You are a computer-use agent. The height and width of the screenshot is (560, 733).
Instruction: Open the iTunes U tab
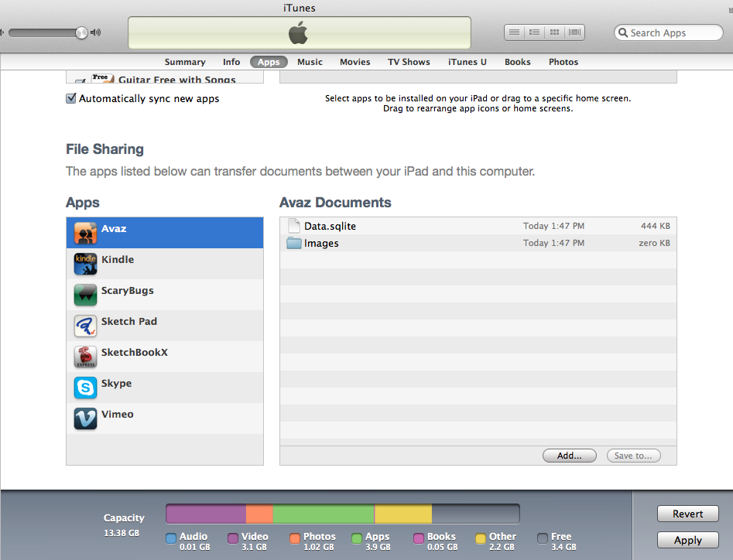pyautogui.click(x=467, y=62)
